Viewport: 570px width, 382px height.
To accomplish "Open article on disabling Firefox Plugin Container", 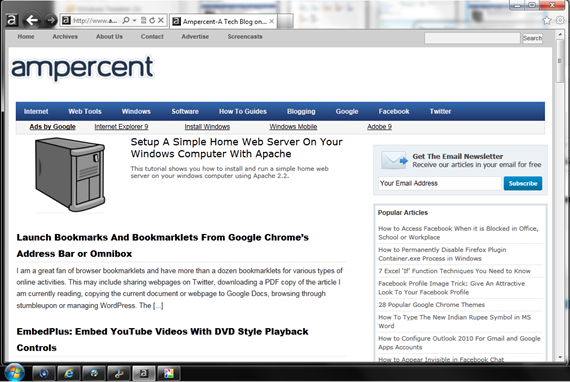I will pyautogui.click(x=442, y=254).
